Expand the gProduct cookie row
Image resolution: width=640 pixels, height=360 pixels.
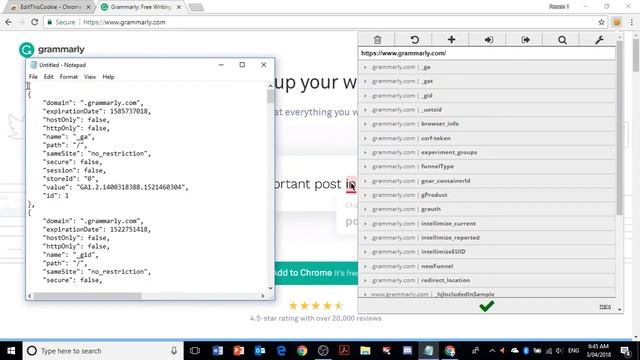(x=487, y=195)
